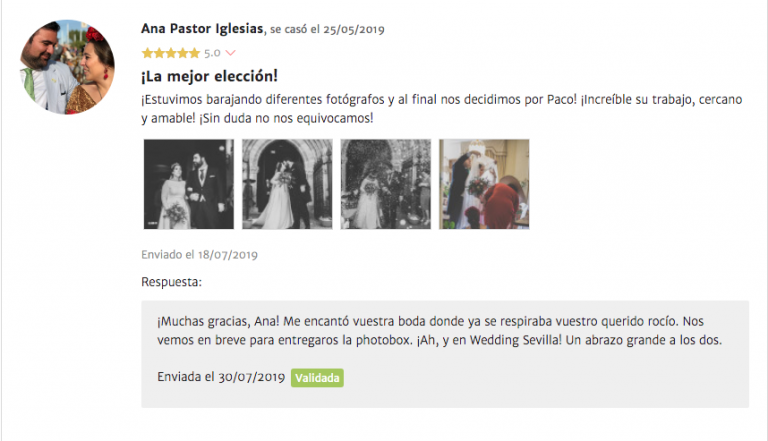Open the black-and-white couple walking arm-in-arm photo
This screenshot has height=441, width=768.
point(189,184)
